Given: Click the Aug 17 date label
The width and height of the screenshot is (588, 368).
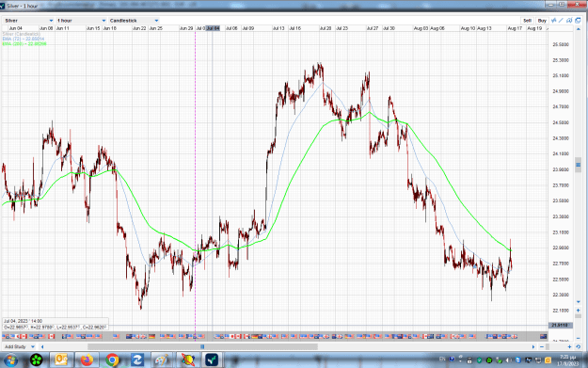Looking at the screenshot, I should tap(515, 28).
